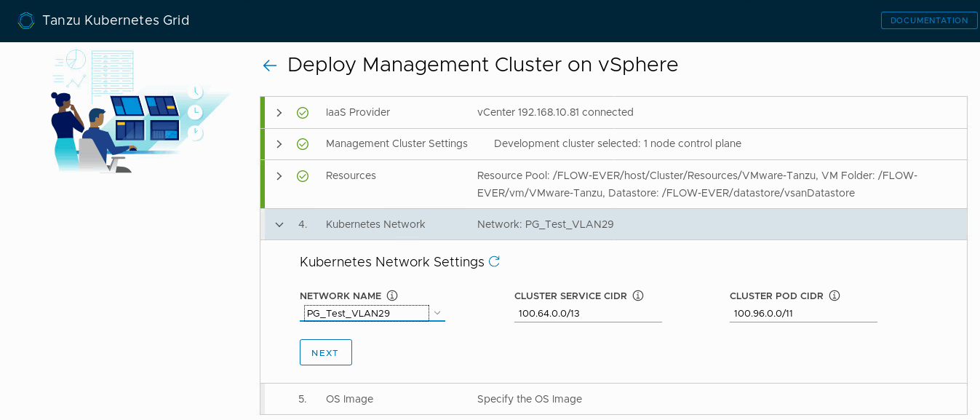This screenshot has height=420, width=980.
Task: Click the Cluster Pod CIDR field
Action: pyautogui.click(x=803, y=313)
